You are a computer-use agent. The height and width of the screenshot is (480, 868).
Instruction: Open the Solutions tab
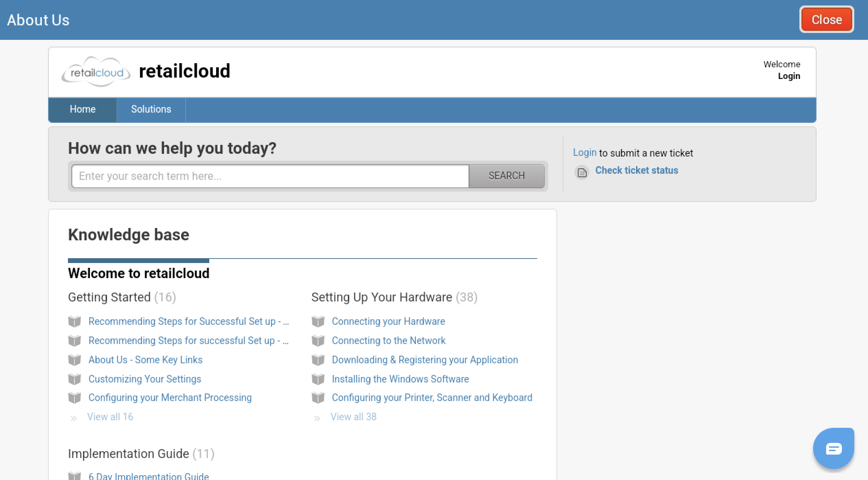click(151, 110)
